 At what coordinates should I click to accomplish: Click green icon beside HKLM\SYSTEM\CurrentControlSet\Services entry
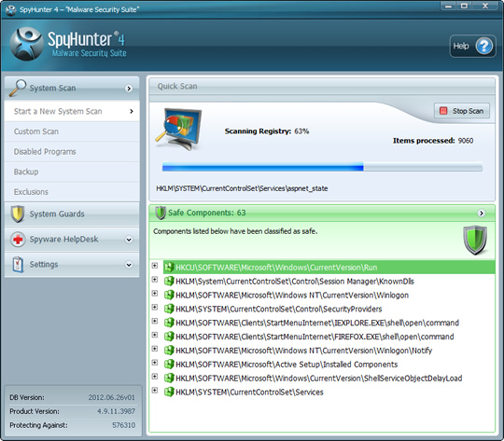(169, 393)
